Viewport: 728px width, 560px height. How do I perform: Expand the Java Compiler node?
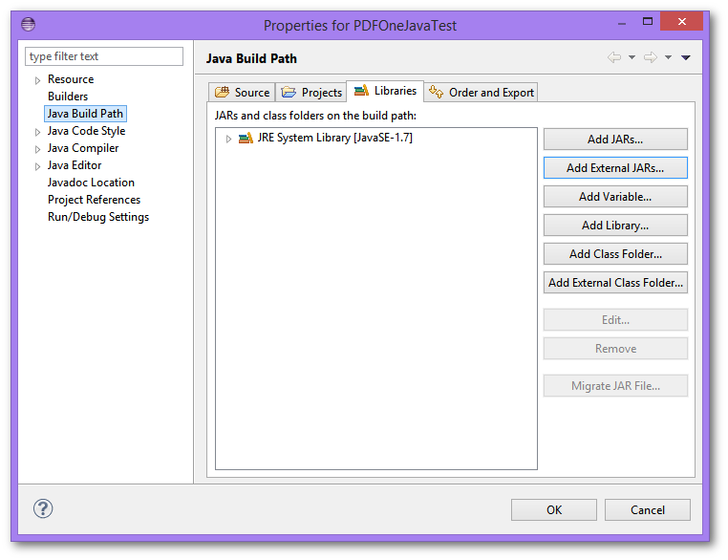(x=37, y=149)
